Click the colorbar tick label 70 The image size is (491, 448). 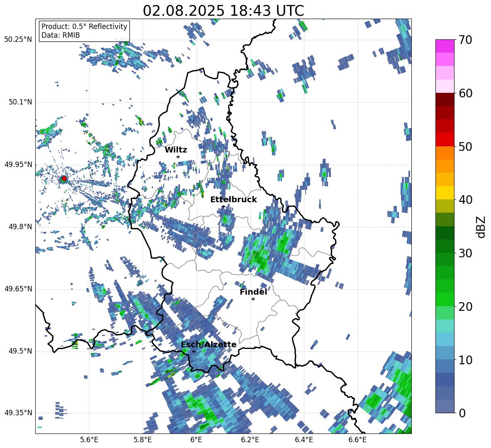pyautogui.click(x=465, y=40)
